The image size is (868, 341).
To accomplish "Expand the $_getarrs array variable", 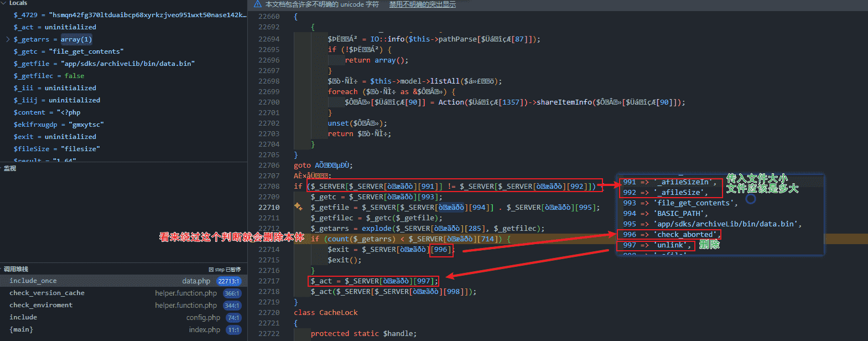I will 8,39.
